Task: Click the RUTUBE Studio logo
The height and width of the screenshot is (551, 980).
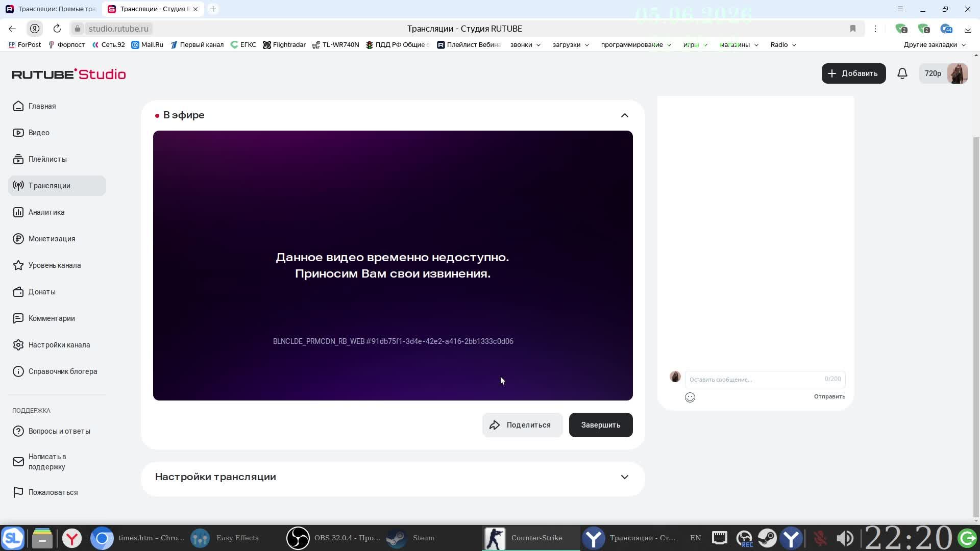Action: [69, 74]
